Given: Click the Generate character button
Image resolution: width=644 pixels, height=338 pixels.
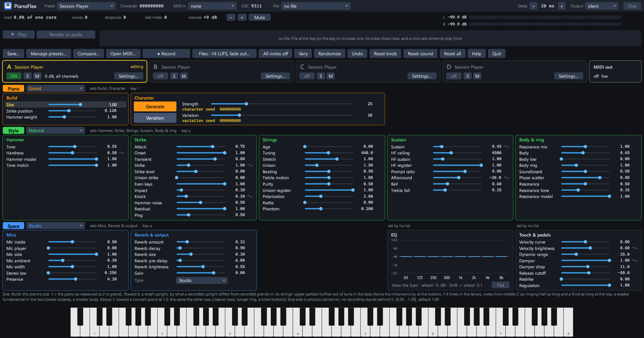Looking at the screenshot, I should tap(155, 107).
